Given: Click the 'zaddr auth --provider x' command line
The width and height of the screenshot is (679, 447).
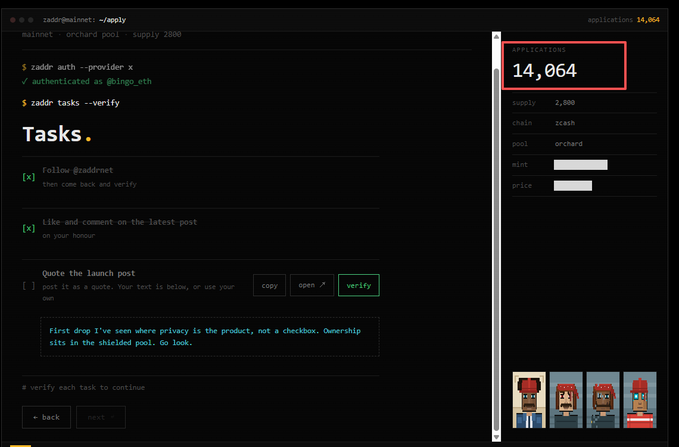Looking at the screenshot, I should click(x=78, y=67).
